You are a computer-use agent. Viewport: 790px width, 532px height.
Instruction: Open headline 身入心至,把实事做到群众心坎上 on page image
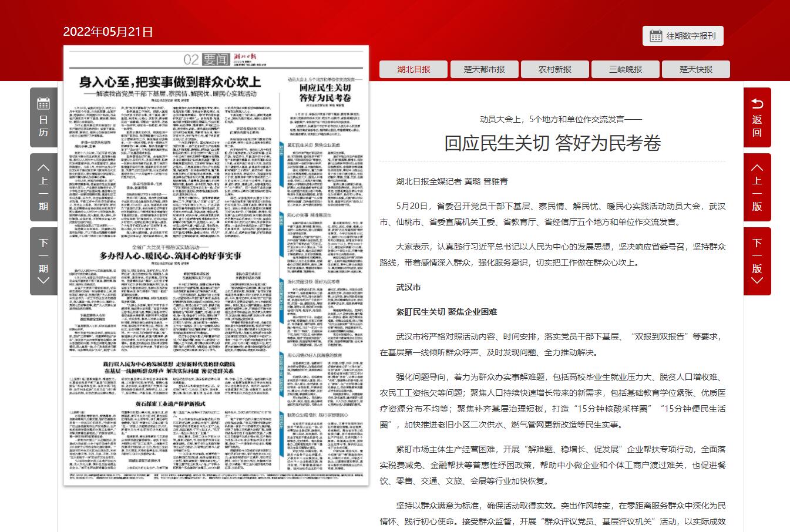[170, 82]
